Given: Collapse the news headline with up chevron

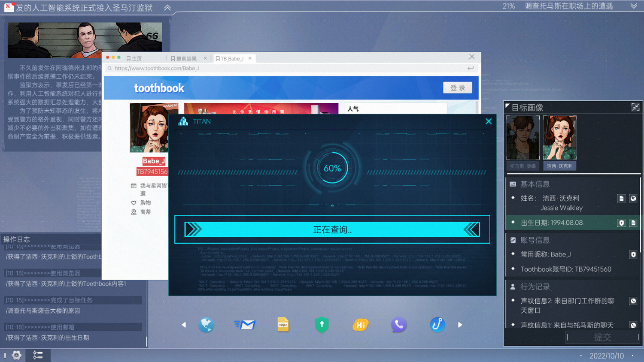Looking at the screenshot, I should coord(167,7).
